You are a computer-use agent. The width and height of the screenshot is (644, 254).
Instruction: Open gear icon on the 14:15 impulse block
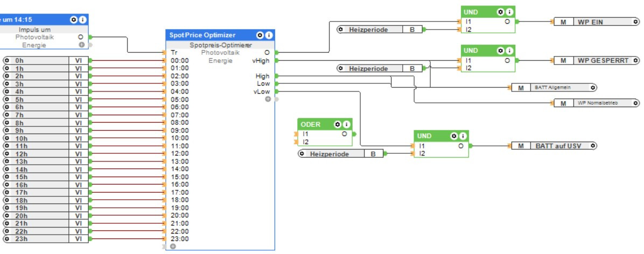(x=74, y=19)
